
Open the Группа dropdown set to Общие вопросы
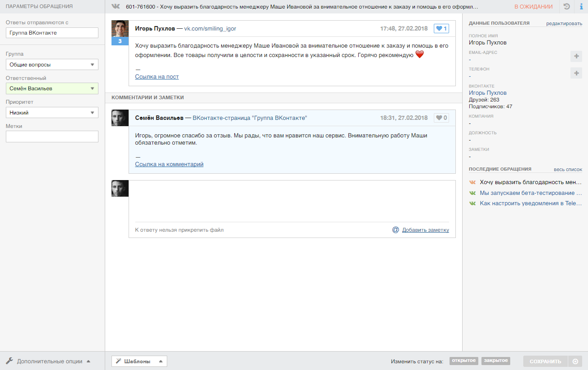pos(52,65)
